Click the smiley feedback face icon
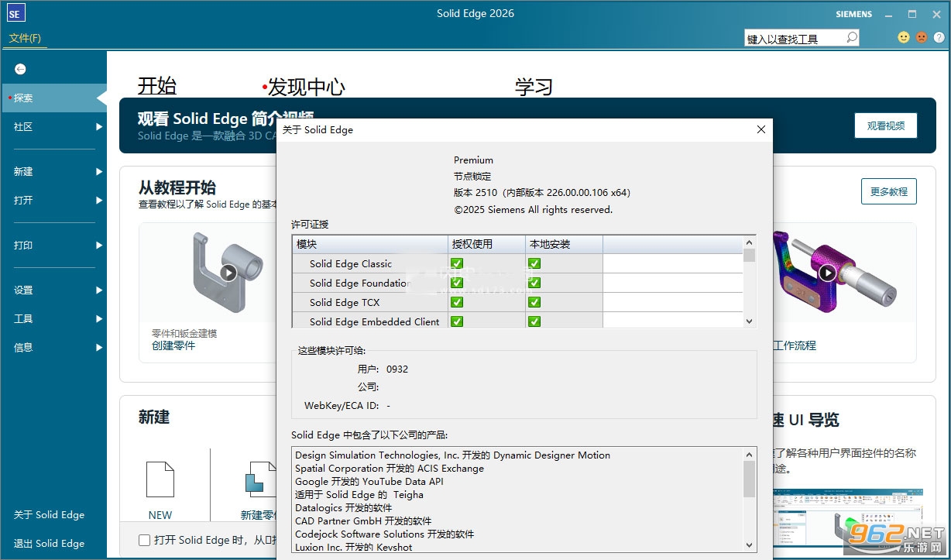951x560 pixels. tap(904, 37)
